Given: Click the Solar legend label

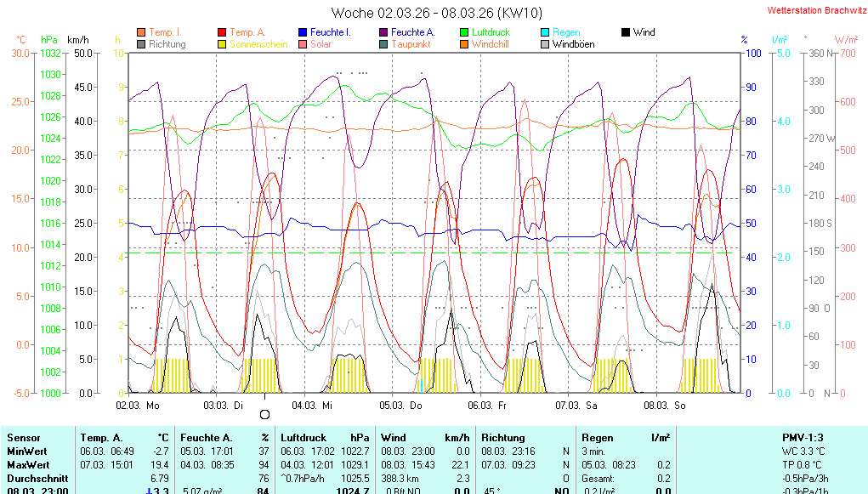Looking at the screenshot, I should coord(321,44).
